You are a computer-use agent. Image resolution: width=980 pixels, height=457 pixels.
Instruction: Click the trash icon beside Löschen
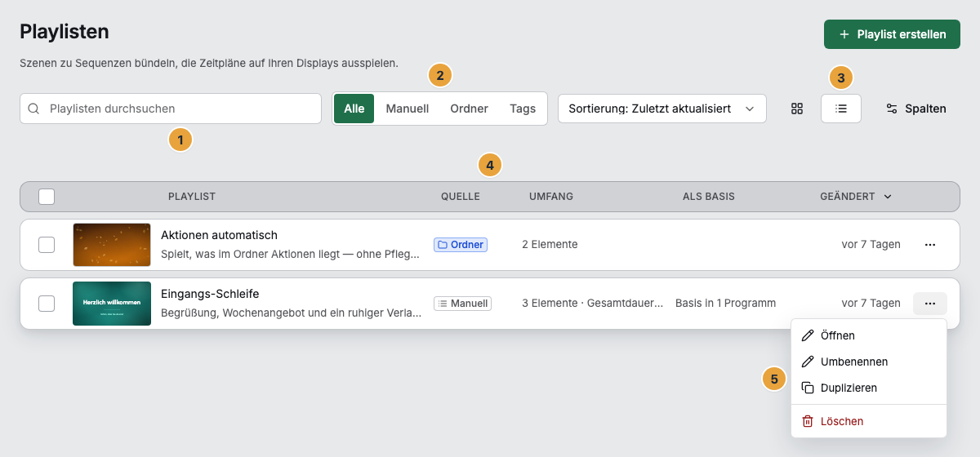pos(808,421)
